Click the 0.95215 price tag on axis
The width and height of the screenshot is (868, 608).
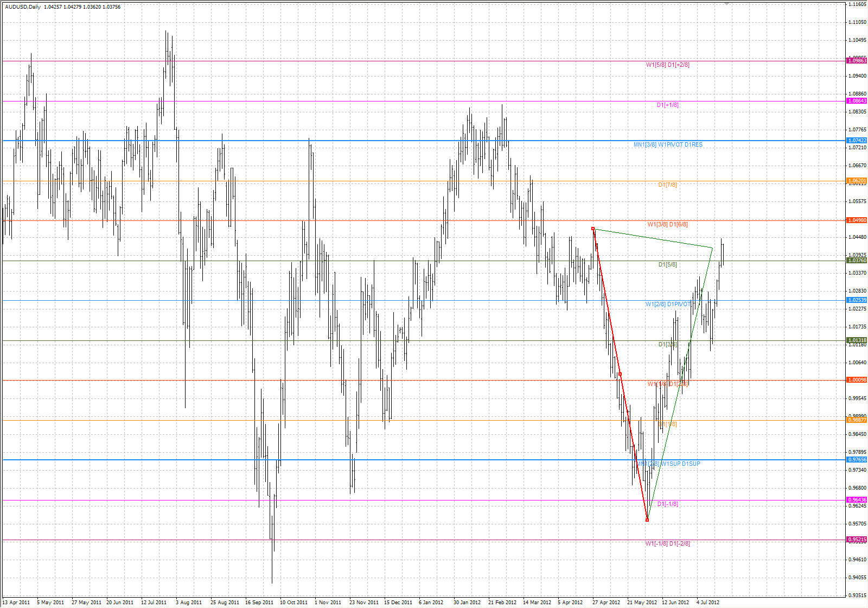[x=857, y=540]
